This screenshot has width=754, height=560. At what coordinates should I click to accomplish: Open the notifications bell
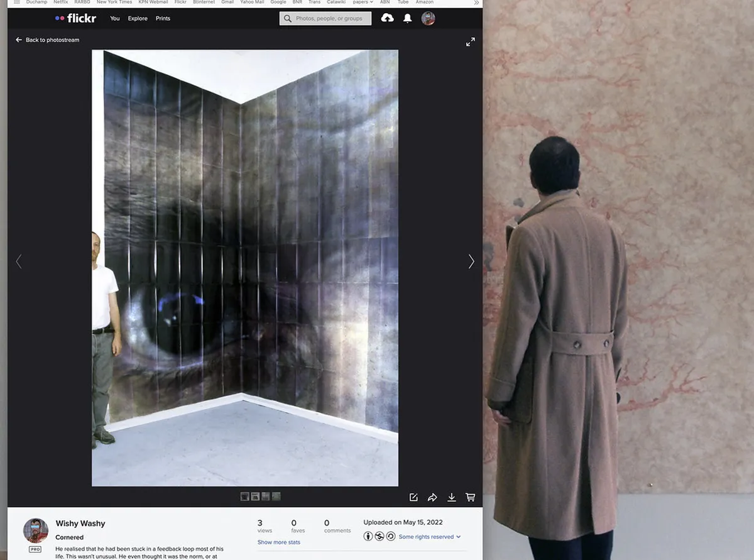coord(407,18)
